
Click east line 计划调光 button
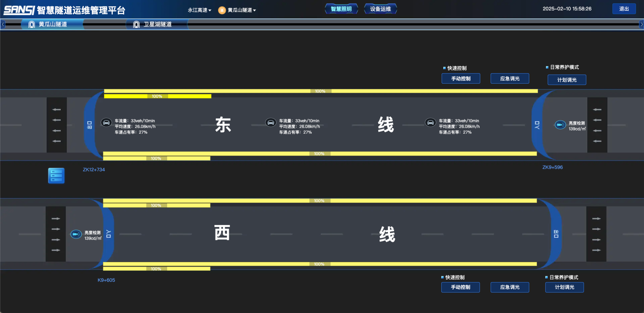coord(567,80)
